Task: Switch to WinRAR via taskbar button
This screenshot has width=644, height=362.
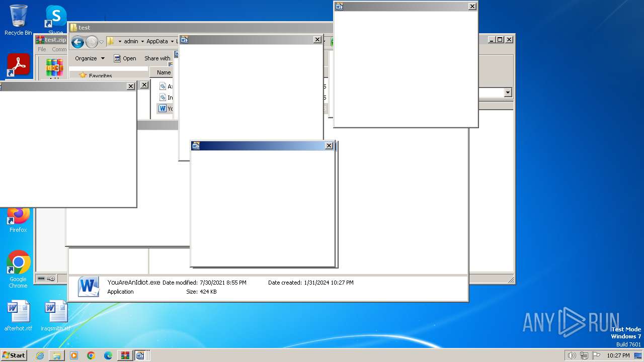Action: pyautogui.click(x=125, y=355)
